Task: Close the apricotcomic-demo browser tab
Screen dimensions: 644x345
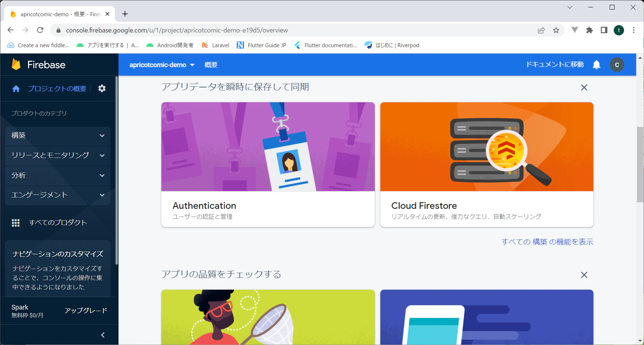Action: pyautogui.click(x=107, y=14)
